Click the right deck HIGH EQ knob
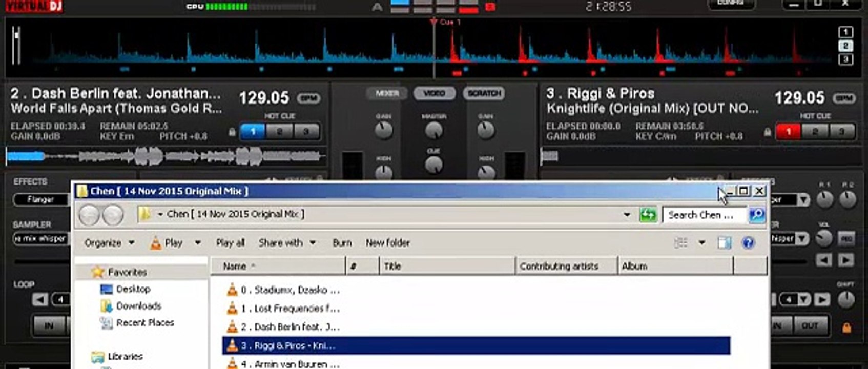 tap(485, 173)
